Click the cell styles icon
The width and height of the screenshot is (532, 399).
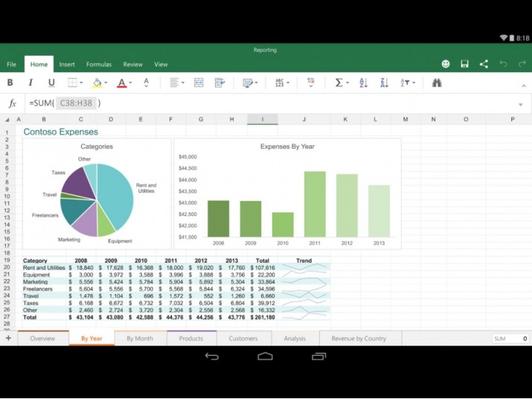pos(248,83)
